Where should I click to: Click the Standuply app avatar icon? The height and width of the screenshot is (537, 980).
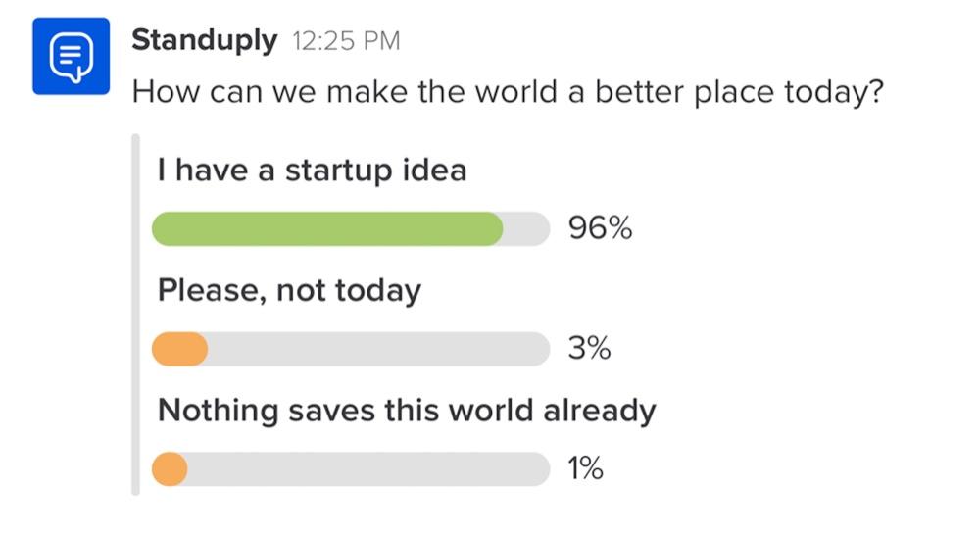[x=72, y=56]
